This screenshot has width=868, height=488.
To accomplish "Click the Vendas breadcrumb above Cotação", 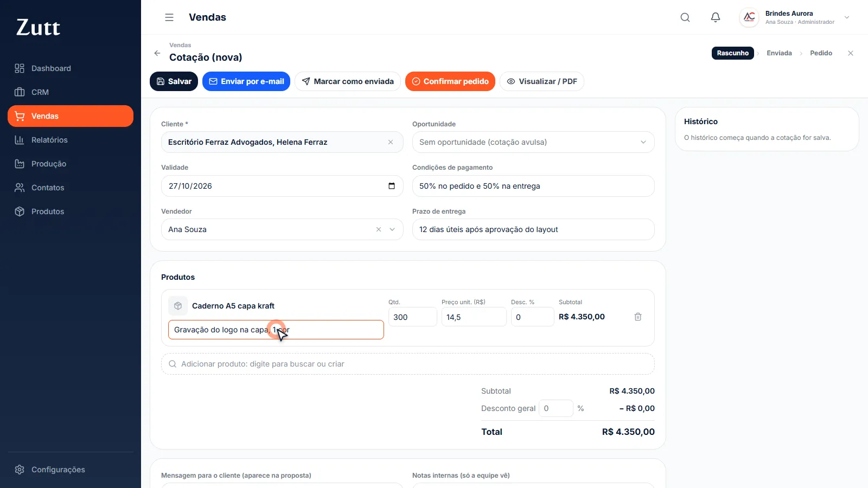I will pyautogui.click(x=180, y=45).
